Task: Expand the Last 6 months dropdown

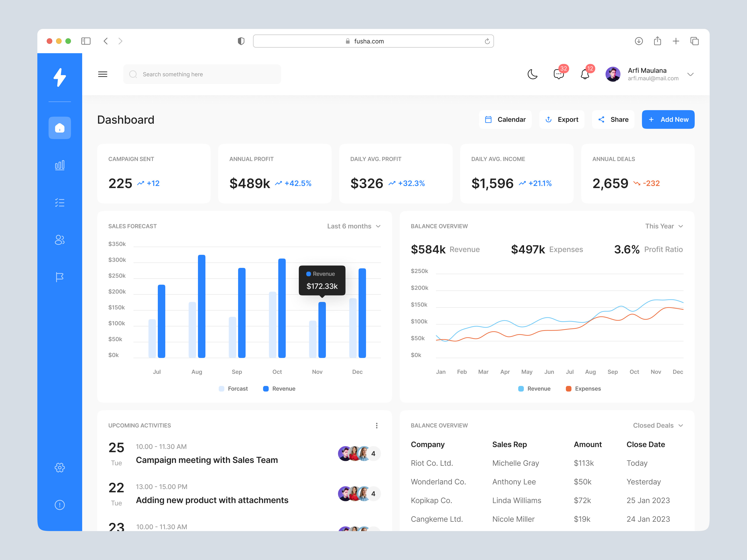Action: [354, 226]
